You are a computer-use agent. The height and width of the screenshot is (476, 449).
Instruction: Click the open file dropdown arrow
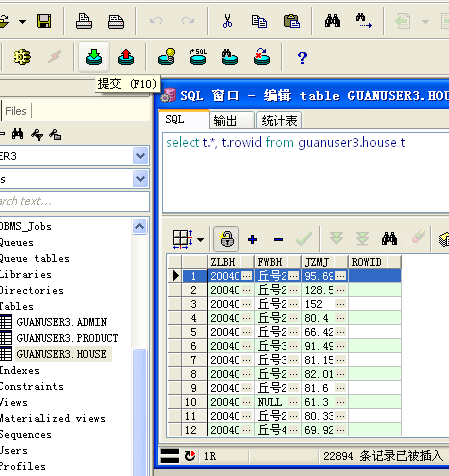pyautogui.click(x=22, y=22)
